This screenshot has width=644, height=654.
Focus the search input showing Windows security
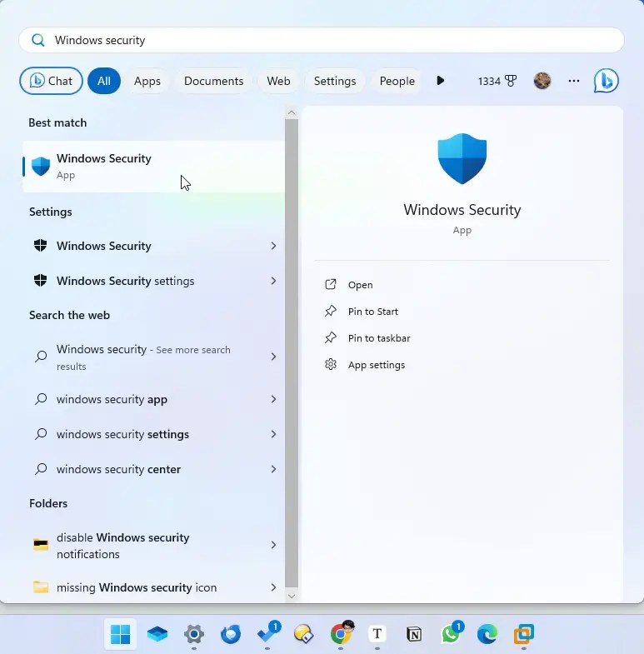click(321, 40)
